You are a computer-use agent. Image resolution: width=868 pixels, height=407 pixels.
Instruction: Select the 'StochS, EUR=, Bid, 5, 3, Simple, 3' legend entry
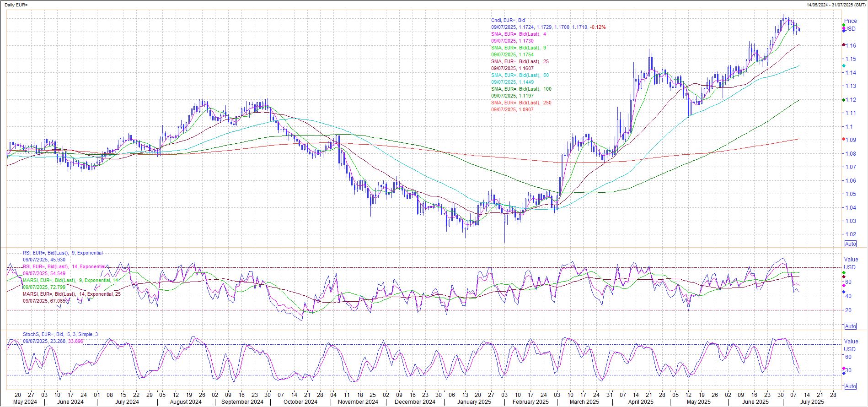pos(60,334)
